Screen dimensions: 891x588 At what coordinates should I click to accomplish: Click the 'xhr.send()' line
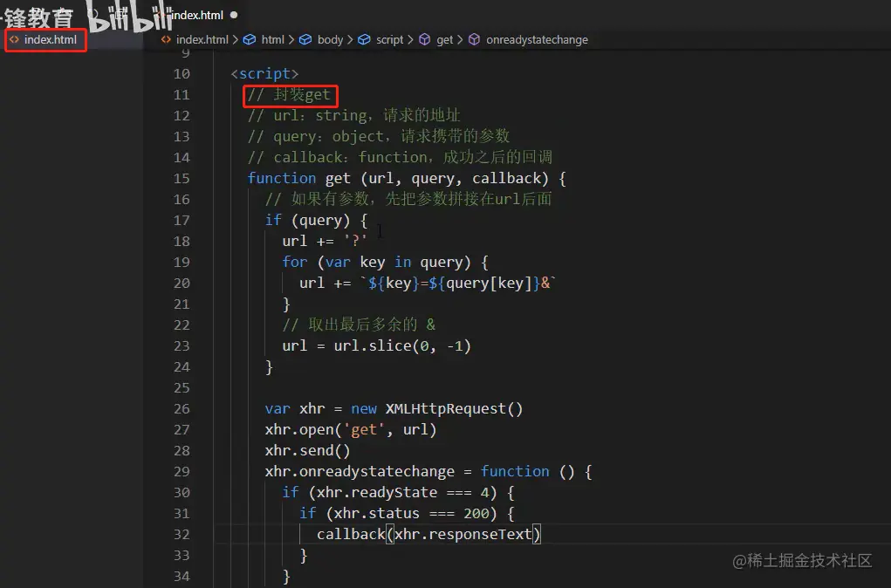point(307,450)
